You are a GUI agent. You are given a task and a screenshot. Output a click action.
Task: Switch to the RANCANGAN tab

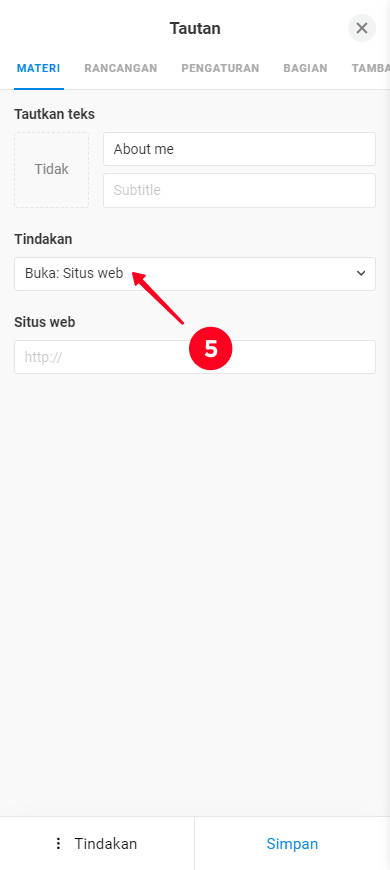click(x=121, y=68)
